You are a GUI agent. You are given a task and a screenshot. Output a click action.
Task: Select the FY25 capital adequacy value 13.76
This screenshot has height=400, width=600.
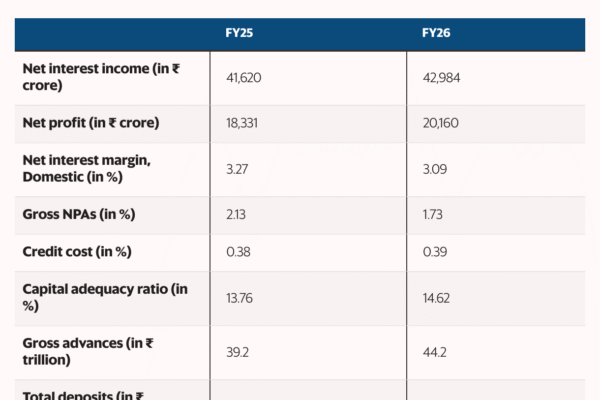pos(239,297)
